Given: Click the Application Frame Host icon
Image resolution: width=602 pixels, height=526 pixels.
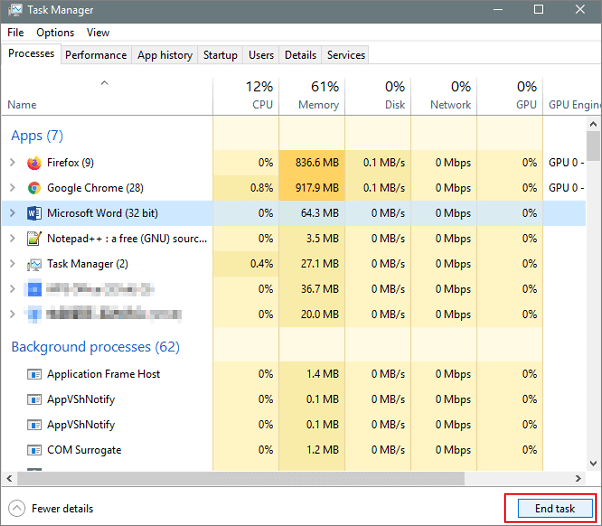Looking at the screenshot, I should [x=34, y=374].
